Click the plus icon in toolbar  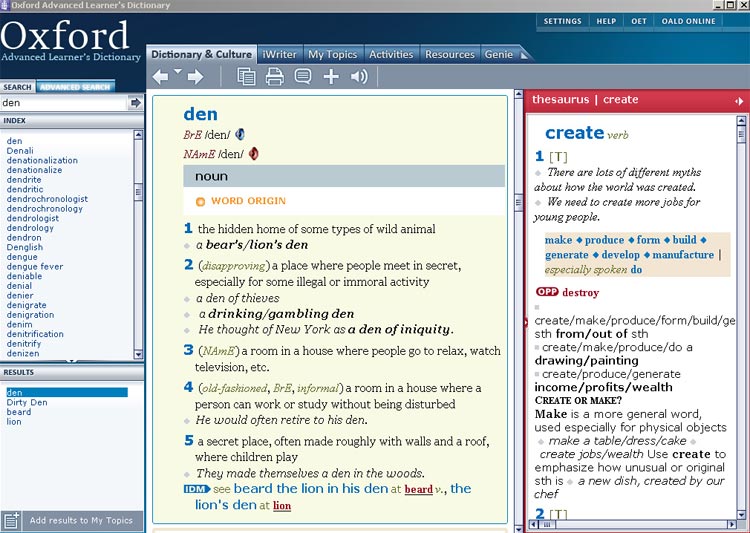(331, 77)
